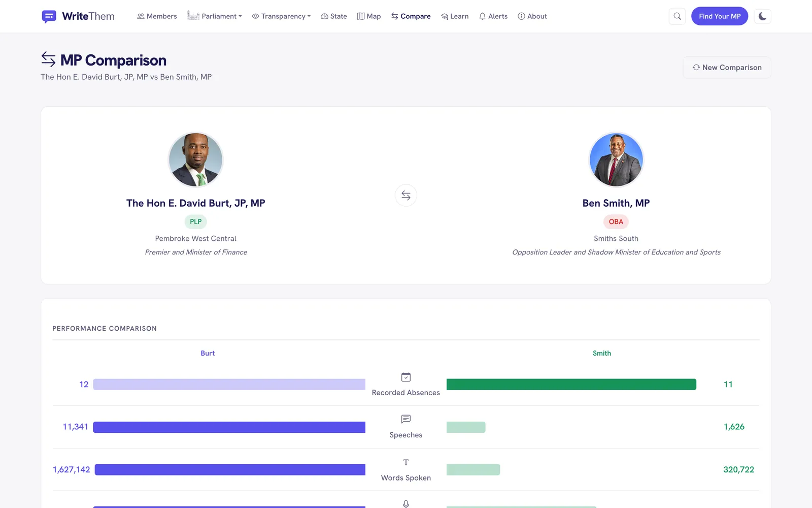Click the WriteThem logo icon
This screenshot has height=508, width=812.
49,16
